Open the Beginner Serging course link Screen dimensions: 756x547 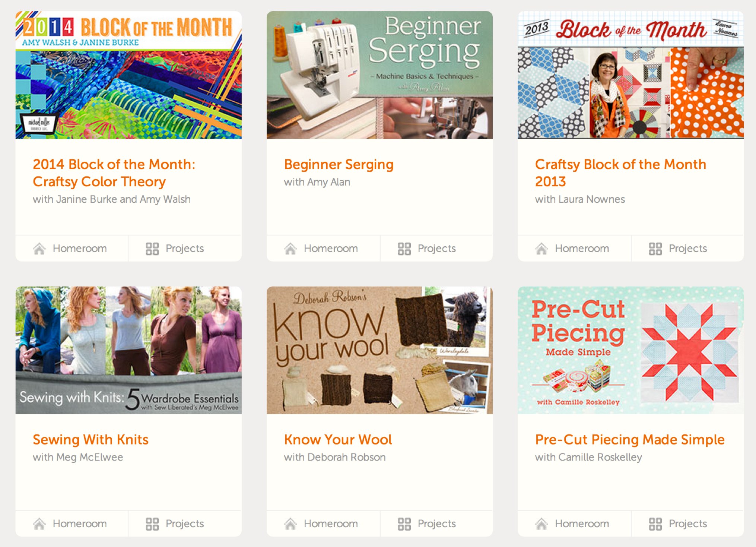(339, 164)
